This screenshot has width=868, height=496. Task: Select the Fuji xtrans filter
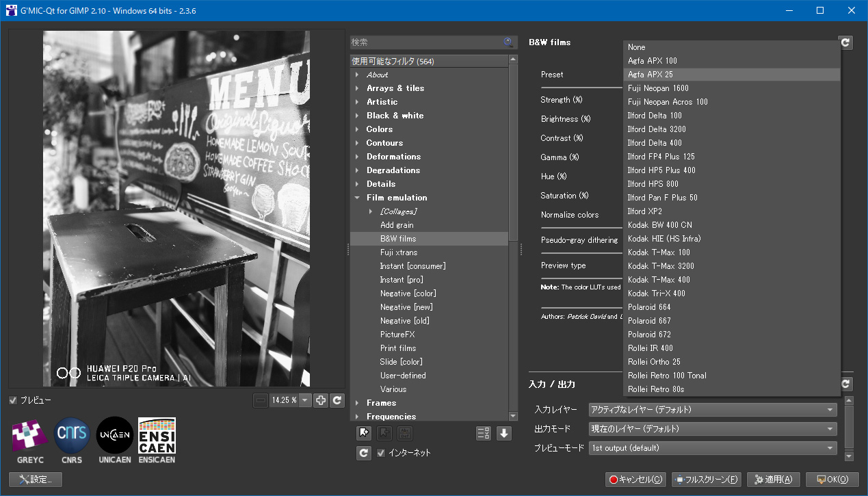pos(399,252)
